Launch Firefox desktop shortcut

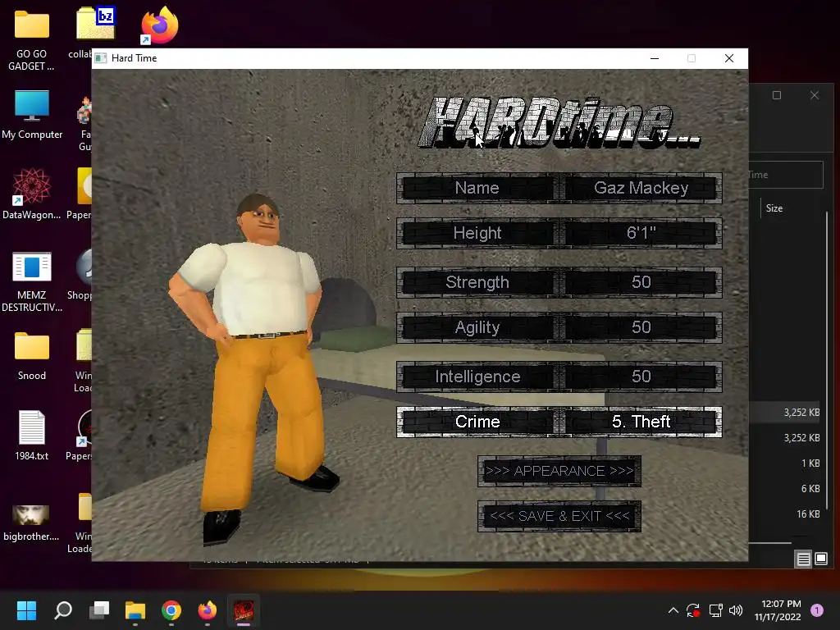[x=160, y=25]
